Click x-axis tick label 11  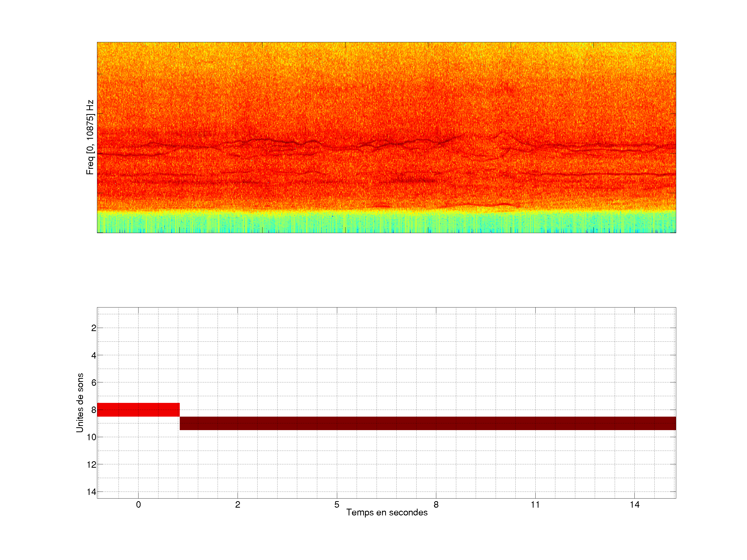point(535,505)
